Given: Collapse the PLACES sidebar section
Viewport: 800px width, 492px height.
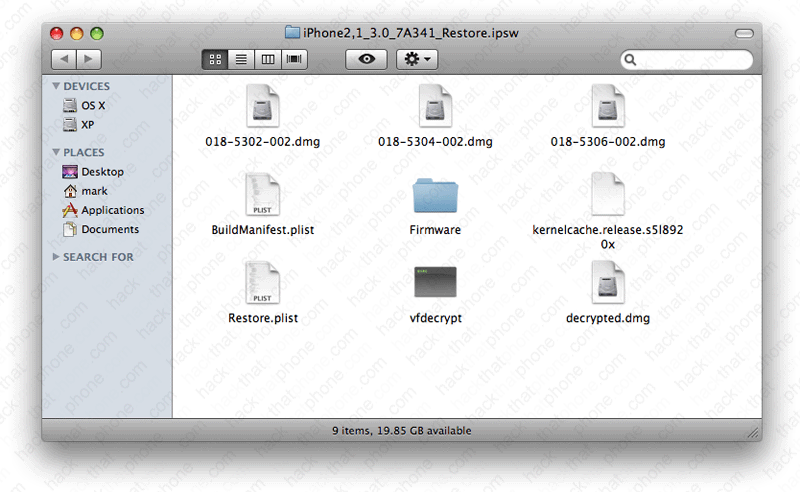Looking at the screenshot, I should tap(56, 153).
